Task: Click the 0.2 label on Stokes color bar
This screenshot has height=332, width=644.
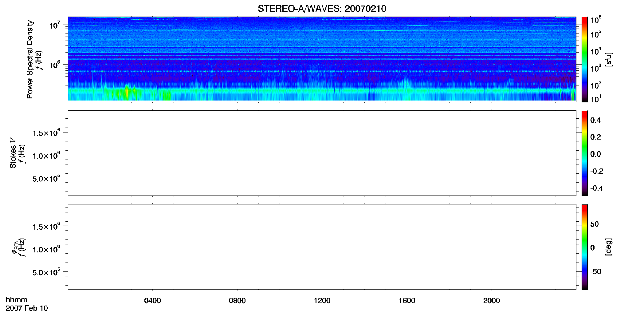Action: pyautogui.click(x=595, y=137)
